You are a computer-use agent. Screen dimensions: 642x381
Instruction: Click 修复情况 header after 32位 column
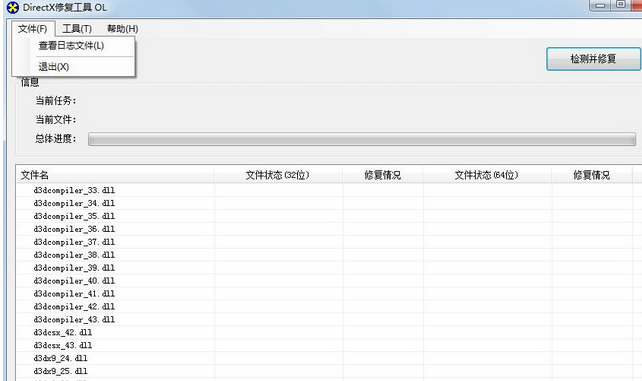point(382,175)
